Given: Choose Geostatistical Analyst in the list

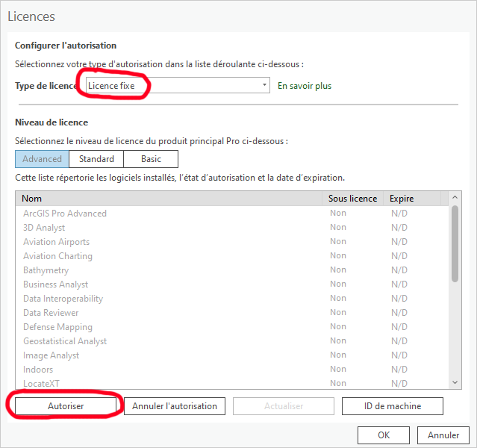Looking at the screenshot, I should click(65, 341).
